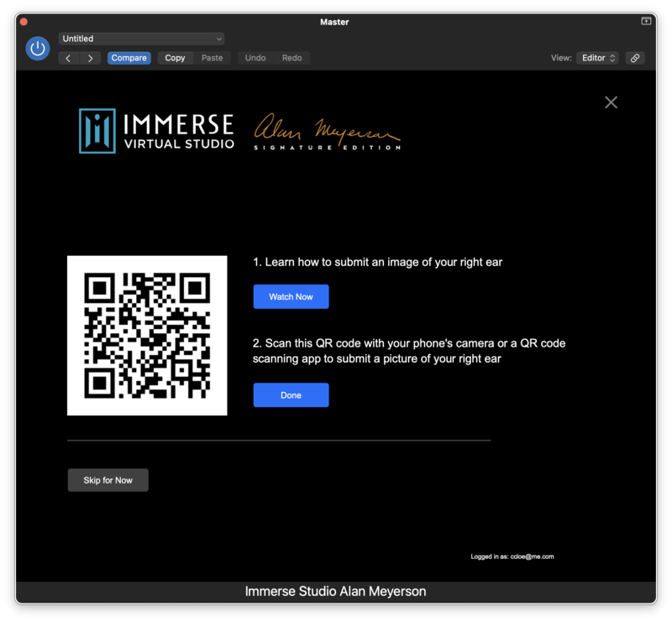Click the QR code image

(147, 336)
